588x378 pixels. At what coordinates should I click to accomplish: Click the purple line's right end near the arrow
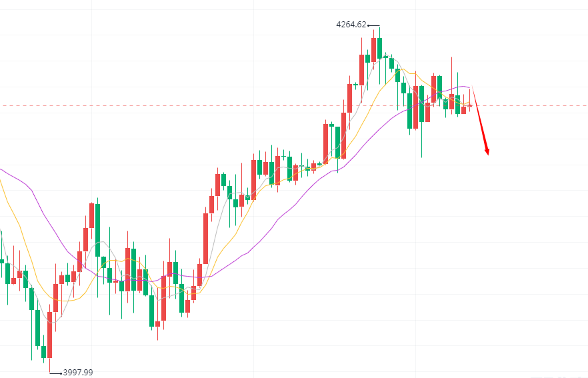click(470, 87)
